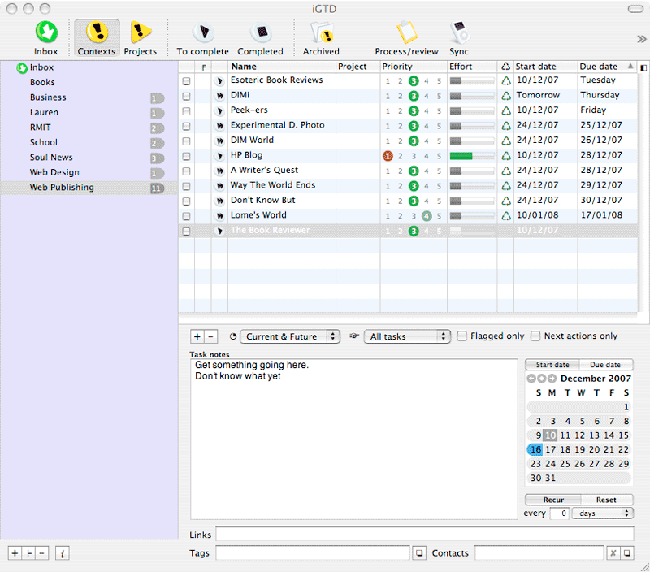Image resolution: width=650 pixels, height=572 pixels.
Task: Click the Sync toolbar icon
Action: pyautogui.click(x=458, y=35)
